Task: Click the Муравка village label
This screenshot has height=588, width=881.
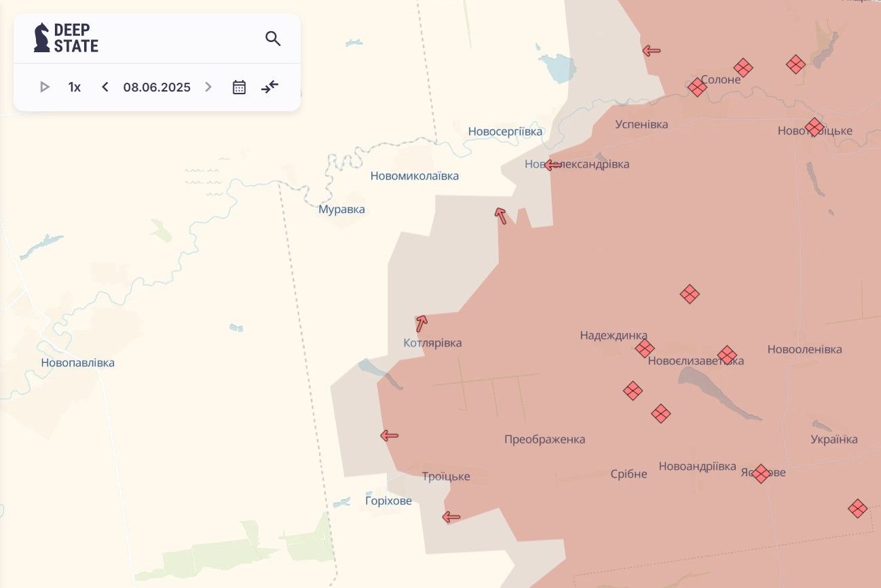Action: point(341,210)
